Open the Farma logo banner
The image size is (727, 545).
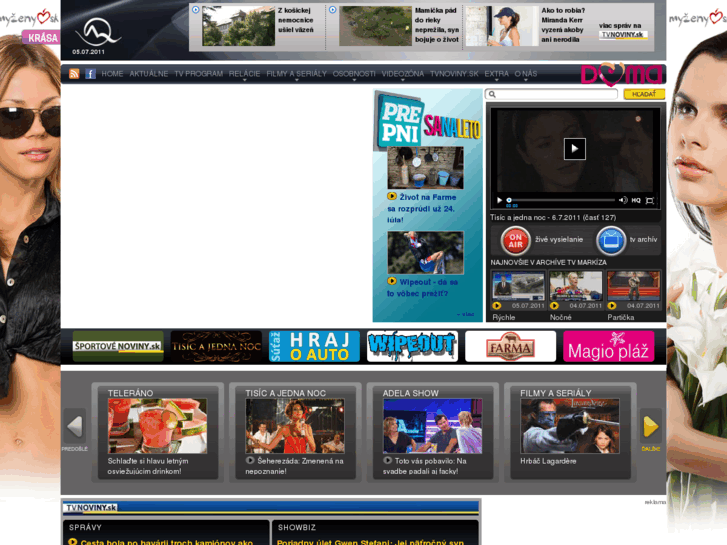click(510, 346)
